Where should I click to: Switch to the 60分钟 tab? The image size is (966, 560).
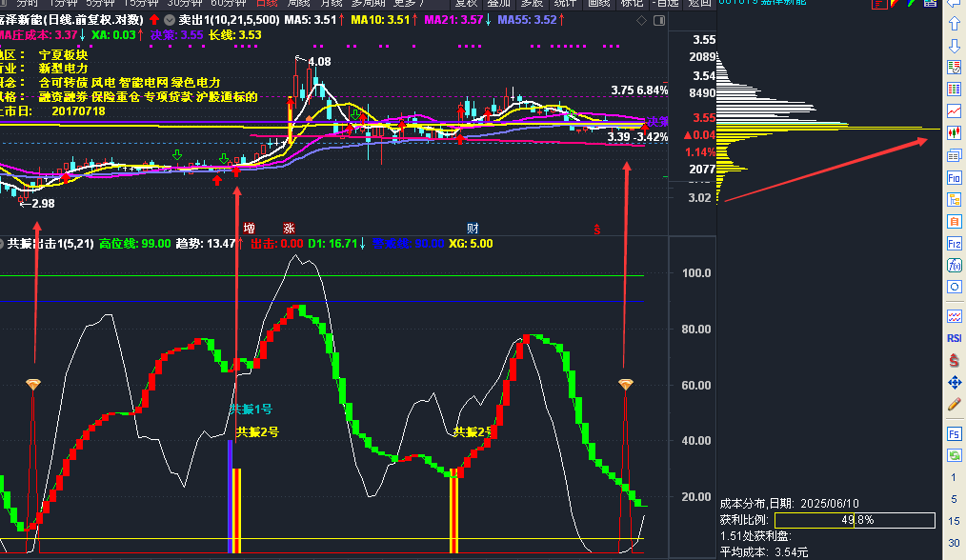229,3
